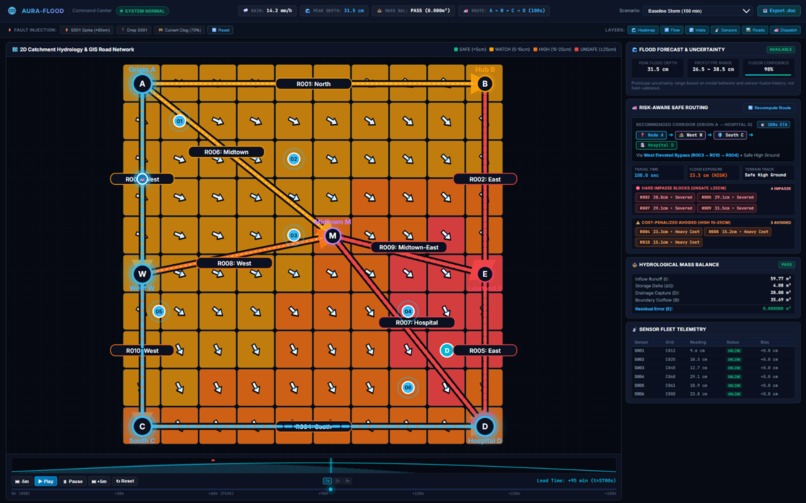Click the R001 North road label

[x=314, y=84]
